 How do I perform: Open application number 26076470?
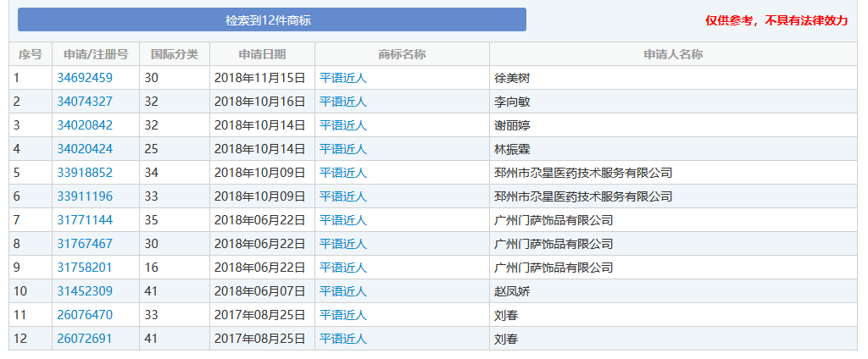(85, 315)
